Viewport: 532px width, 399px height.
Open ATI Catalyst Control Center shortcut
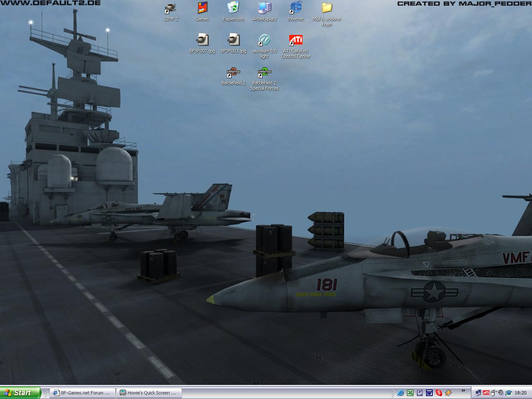tap(296, 40)
